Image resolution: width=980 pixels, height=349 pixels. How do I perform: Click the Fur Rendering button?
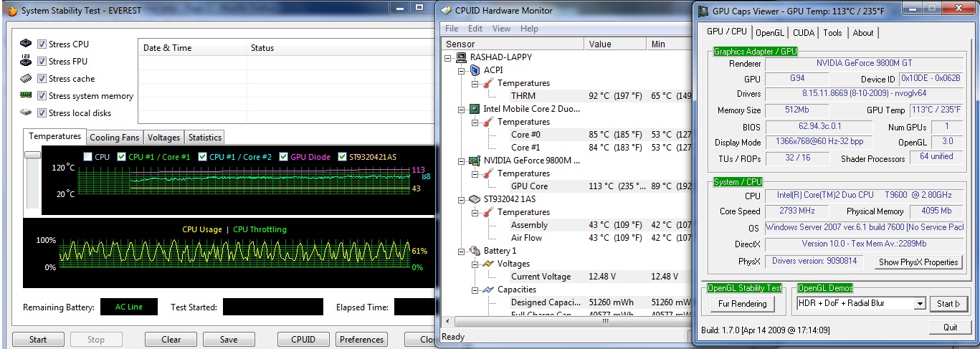(742, 304)
